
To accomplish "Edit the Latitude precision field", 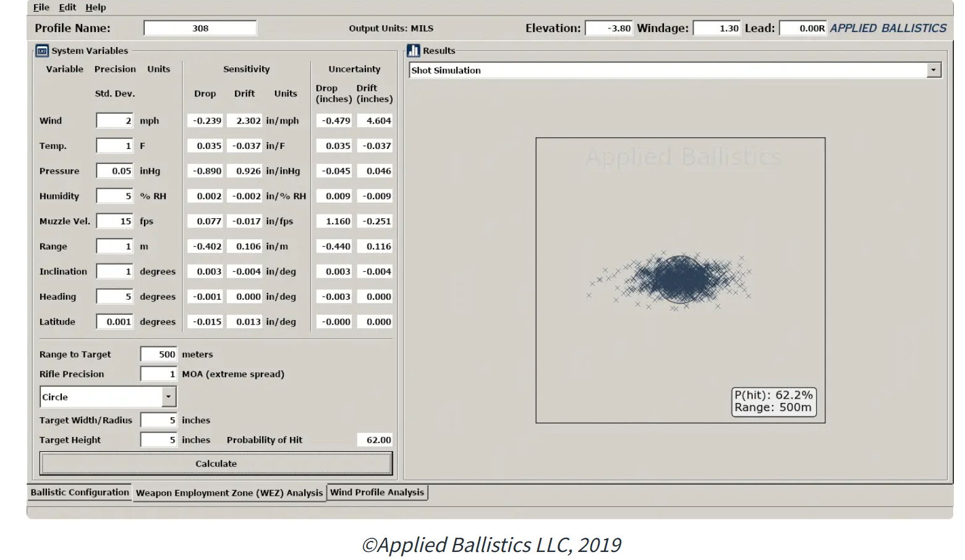I will click(x=114, y=322).
